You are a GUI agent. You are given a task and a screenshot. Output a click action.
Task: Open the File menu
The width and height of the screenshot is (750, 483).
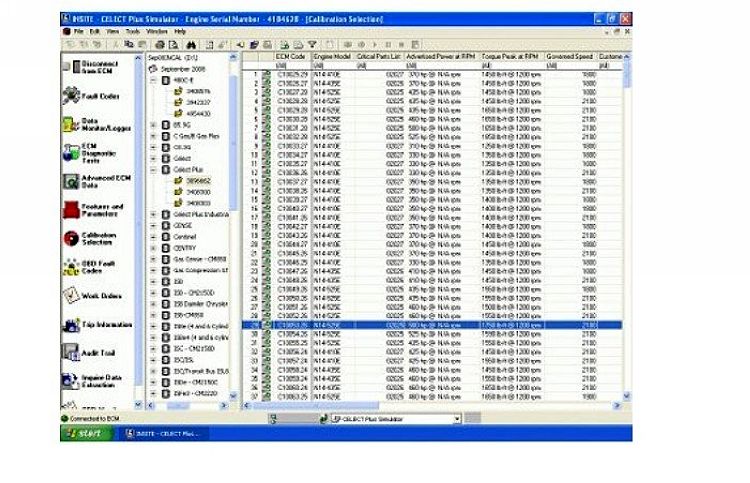click(x=78, y=32)
